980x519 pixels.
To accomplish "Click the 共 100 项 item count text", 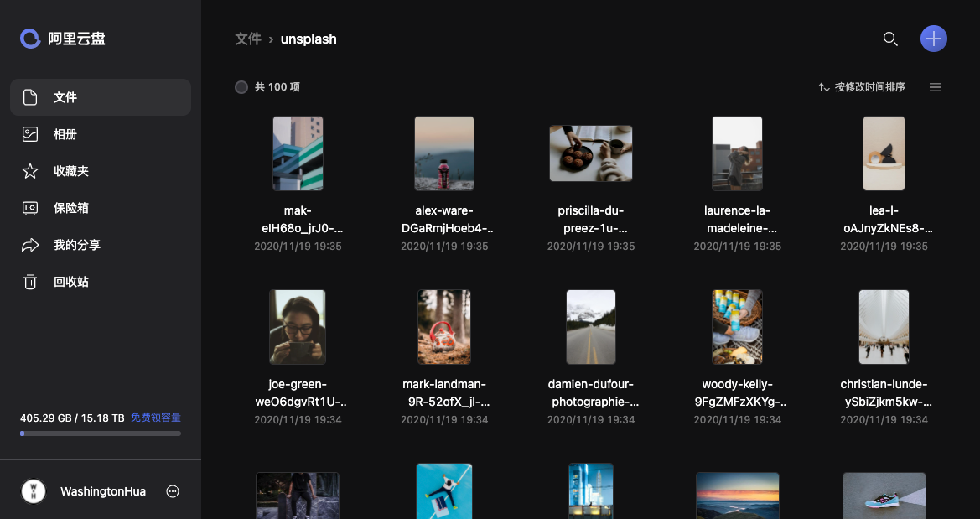I will (x=277, y=87).
